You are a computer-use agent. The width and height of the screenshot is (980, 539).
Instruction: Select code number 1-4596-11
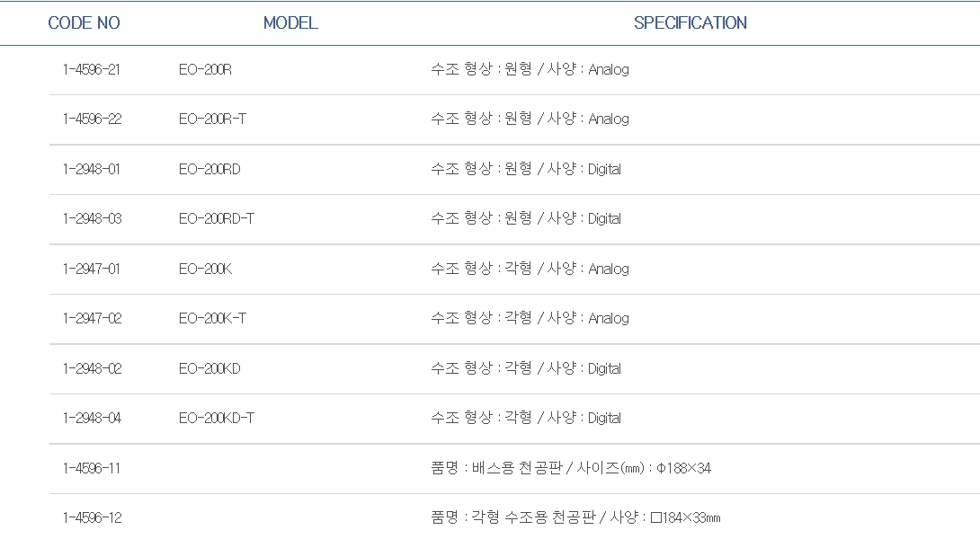click(x=92, y=469)
